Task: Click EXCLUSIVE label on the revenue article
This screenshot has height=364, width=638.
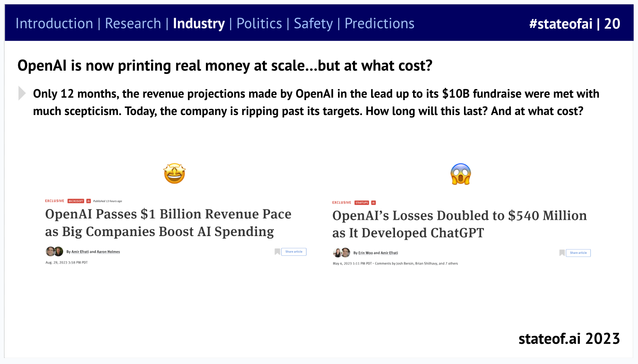Action: pos(55,201)
